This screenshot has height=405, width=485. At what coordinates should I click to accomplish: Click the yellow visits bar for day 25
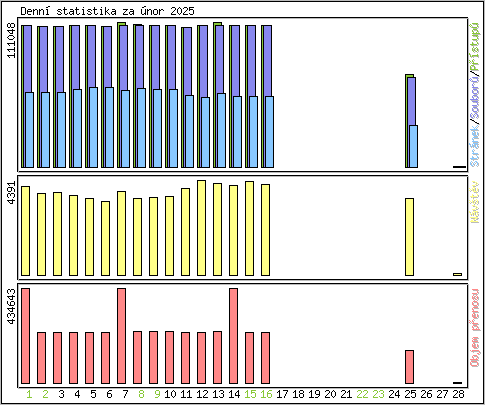coord(410,237)
